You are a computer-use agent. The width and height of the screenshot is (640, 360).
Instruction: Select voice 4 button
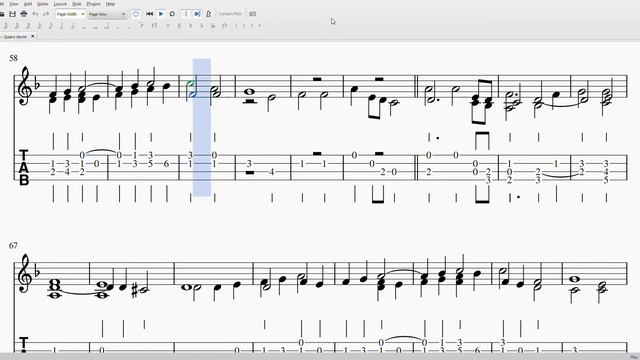pos(260,26)
